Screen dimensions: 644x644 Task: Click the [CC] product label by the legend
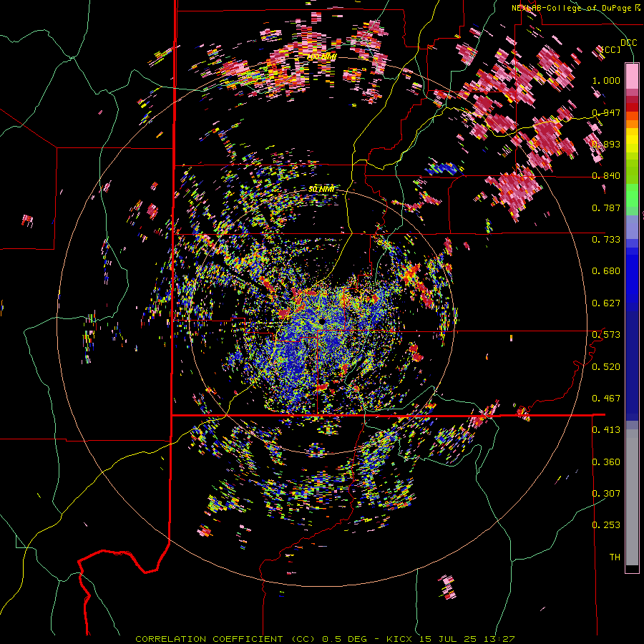click(611, 50)
